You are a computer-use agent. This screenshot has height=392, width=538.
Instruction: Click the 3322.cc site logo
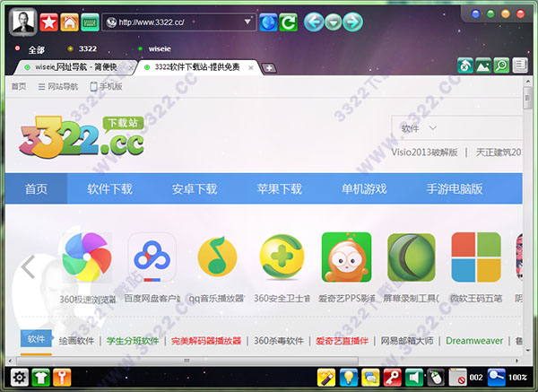click(82, 136)
